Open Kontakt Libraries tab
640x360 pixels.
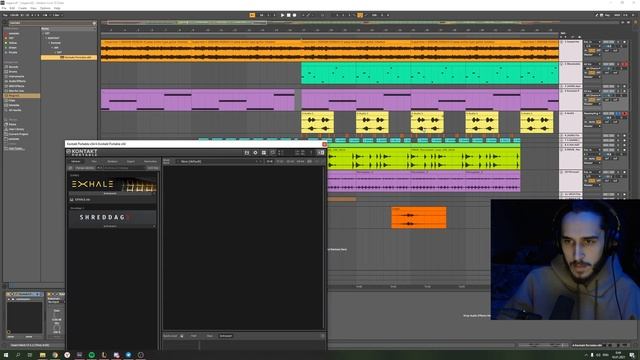pyautogui.click(x=76, y=162)
